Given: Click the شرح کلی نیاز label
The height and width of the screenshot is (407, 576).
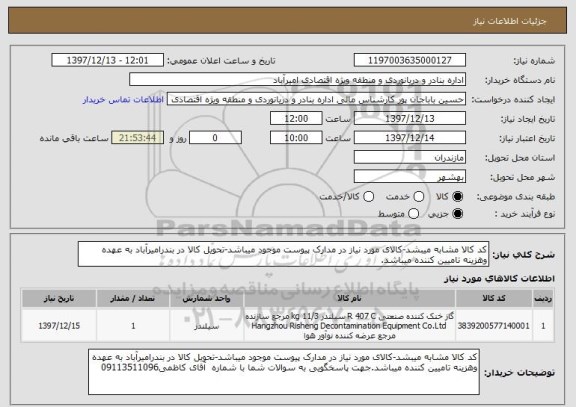Looking at the screenshot, I should click(523, 255).
